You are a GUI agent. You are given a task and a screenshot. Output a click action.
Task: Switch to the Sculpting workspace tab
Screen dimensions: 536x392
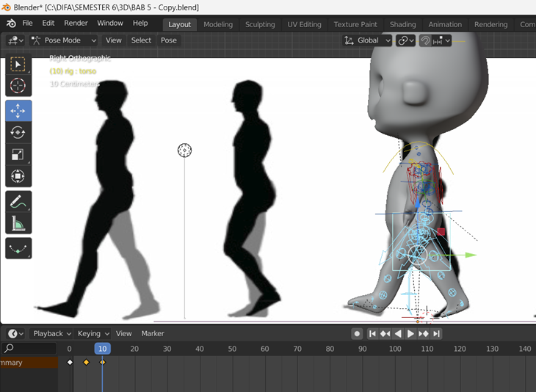(x=260, y=25)
